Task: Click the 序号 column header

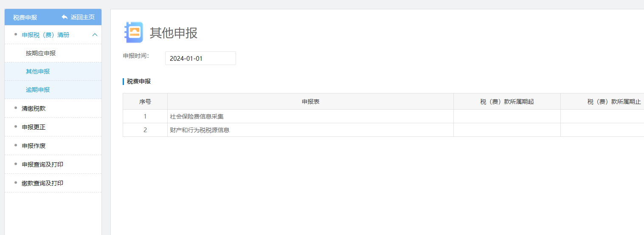Action: pos(145,102)
